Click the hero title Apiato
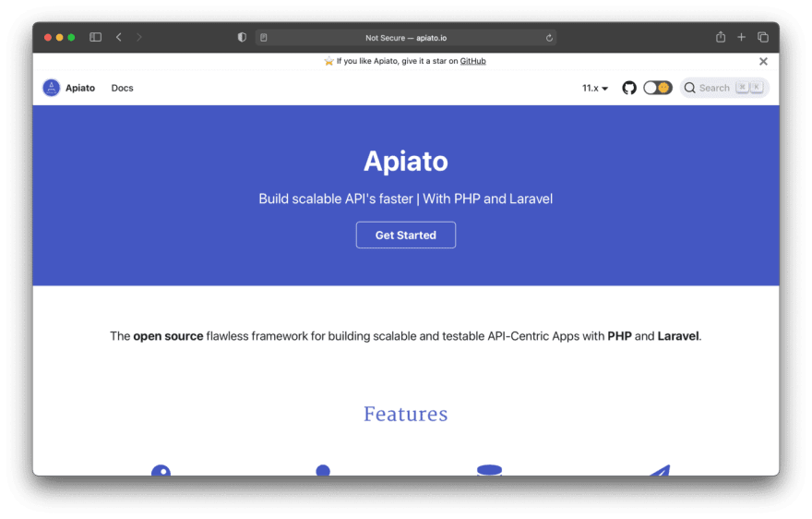This screenshot has width=812, height=519. (x=405, y=161)
